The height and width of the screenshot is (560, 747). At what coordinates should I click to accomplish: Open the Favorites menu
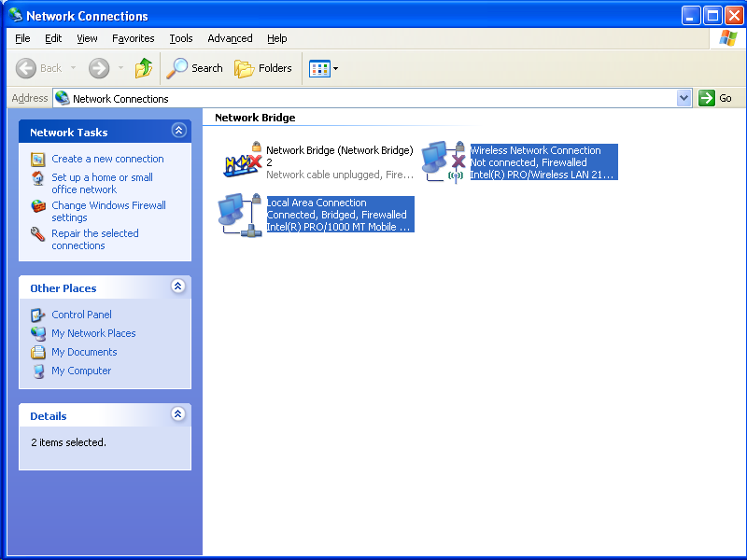pyautogui.click(x=133, y=38)
